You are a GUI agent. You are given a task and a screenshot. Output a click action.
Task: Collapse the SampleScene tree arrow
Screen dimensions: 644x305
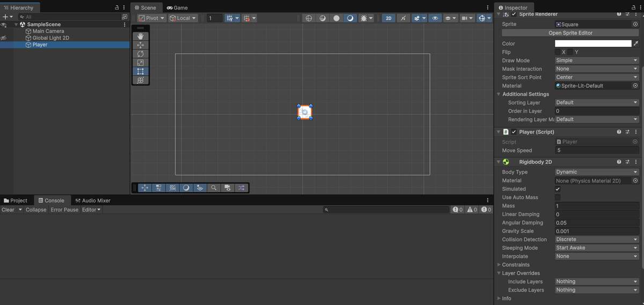(x=16, y=25)
